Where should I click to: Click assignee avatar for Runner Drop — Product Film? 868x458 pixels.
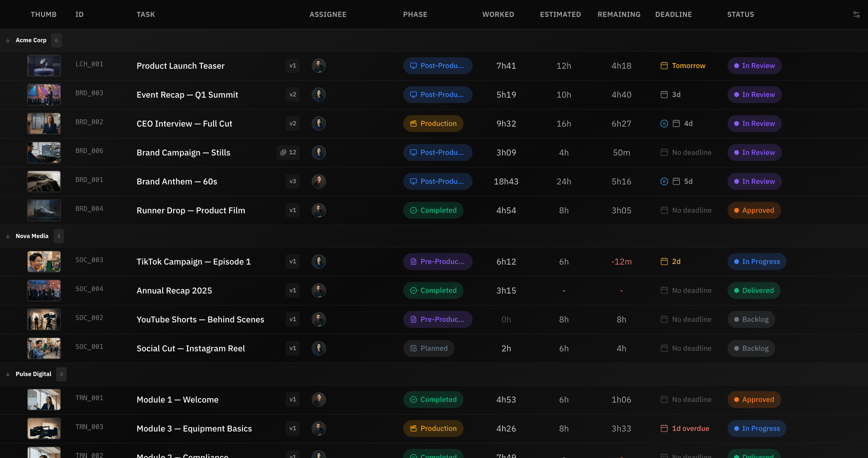tap(319, 211)
